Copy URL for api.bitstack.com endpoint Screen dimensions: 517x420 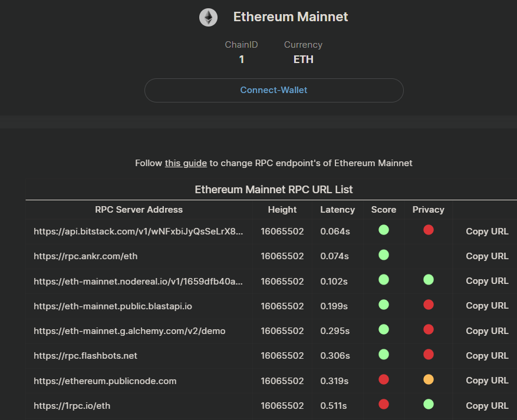(x=487, y=232)
